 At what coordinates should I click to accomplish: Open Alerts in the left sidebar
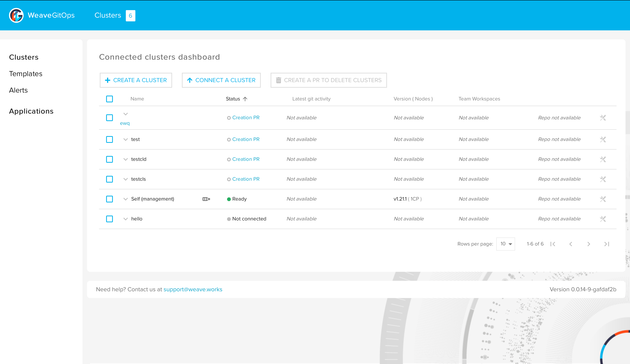pos(18,90)
